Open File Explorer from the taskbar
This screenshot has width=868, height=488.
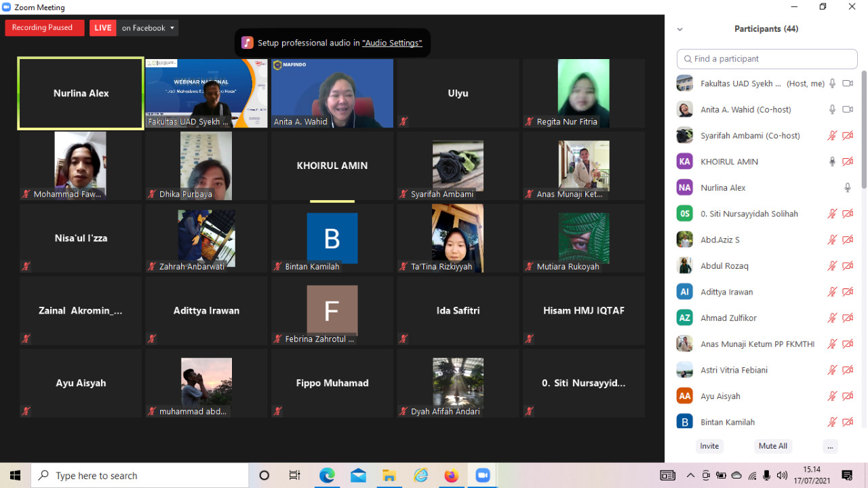(389, 475)
